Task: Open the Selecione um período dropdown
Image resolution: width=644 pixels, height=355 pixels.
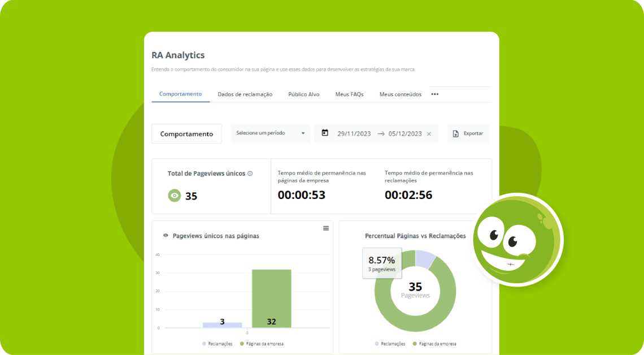Action: coord(271,133)
